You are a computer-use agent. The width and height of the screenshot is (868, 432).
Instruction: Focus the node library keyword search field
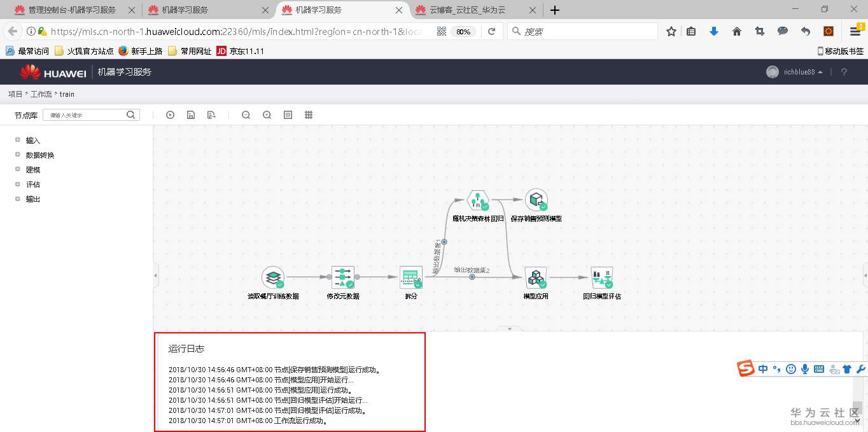tap(85, 115)
